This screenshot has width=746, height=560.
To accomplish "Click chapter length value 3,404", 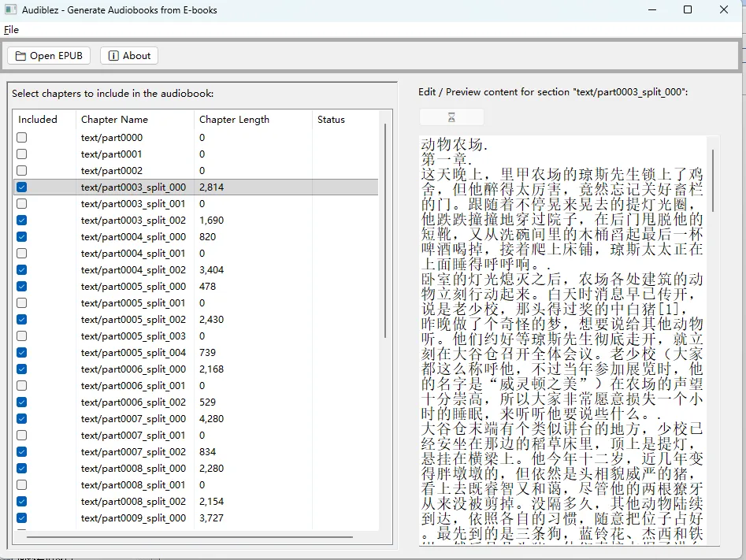I will 211,270.
